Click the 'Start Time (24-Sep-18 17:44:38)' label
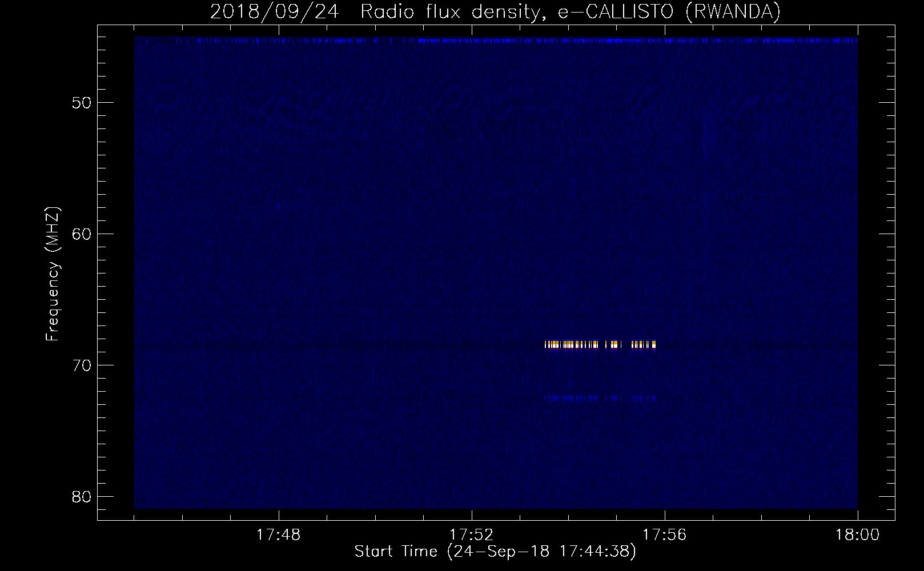This screenshot has width=924, height=571. click(495, 552)
